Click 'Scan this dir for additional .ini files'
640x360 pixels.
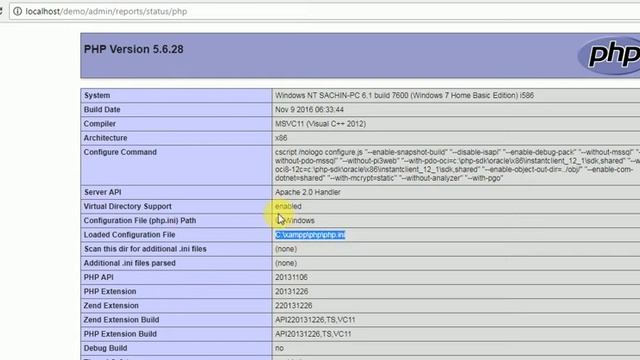[x=145, y=249]
